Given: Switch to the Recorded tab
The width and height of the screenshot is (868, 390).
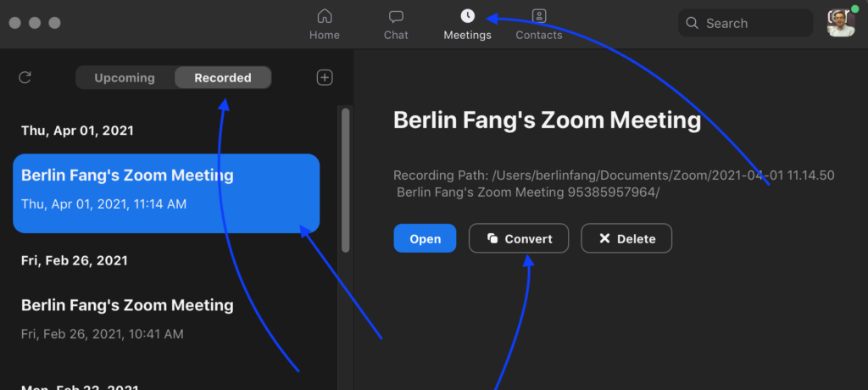Looking at the screenshot, I should 223,78.
